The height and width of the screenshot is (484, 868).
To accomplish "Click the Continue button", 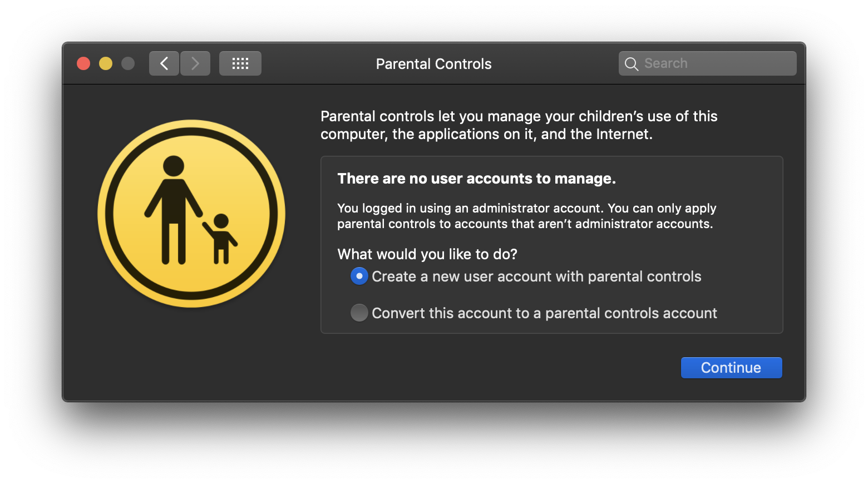I will (731, 368).
